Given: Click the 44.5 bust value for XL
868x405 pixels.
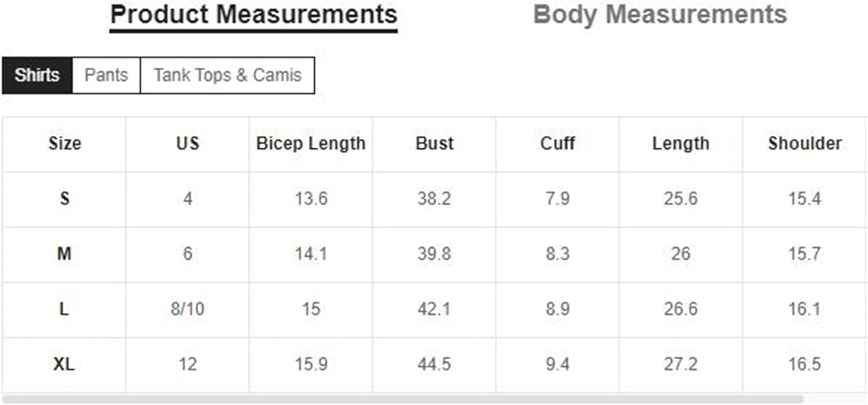Looking at the screenshot, I should point(435,365).
